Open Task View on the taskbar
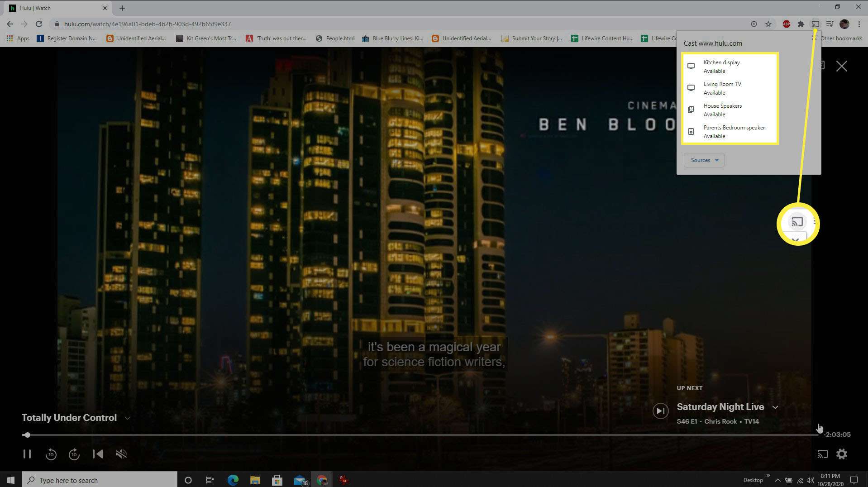This screenshot has width=868, height=487. point(210,480)
